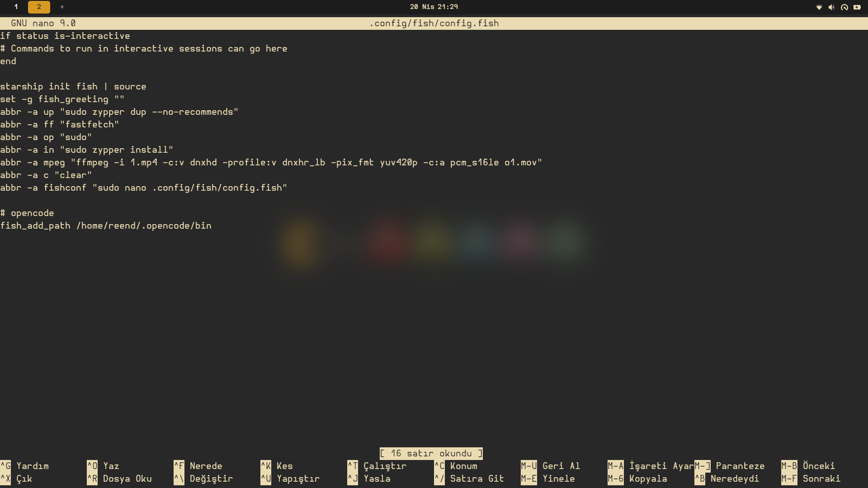Click the '# Commands to run' comment line
The width and height of the screenshot is (868, 488).
click(144, 48)
